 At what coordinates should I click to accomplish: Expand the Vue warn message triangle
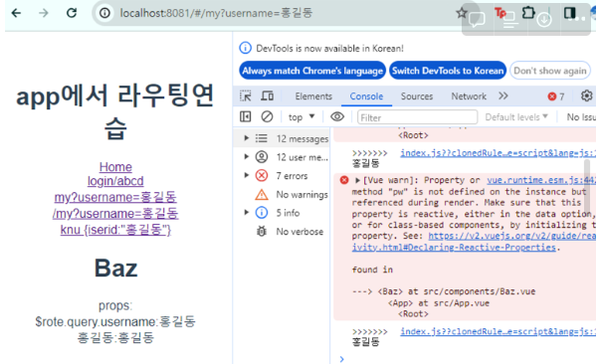coord(357,180)
